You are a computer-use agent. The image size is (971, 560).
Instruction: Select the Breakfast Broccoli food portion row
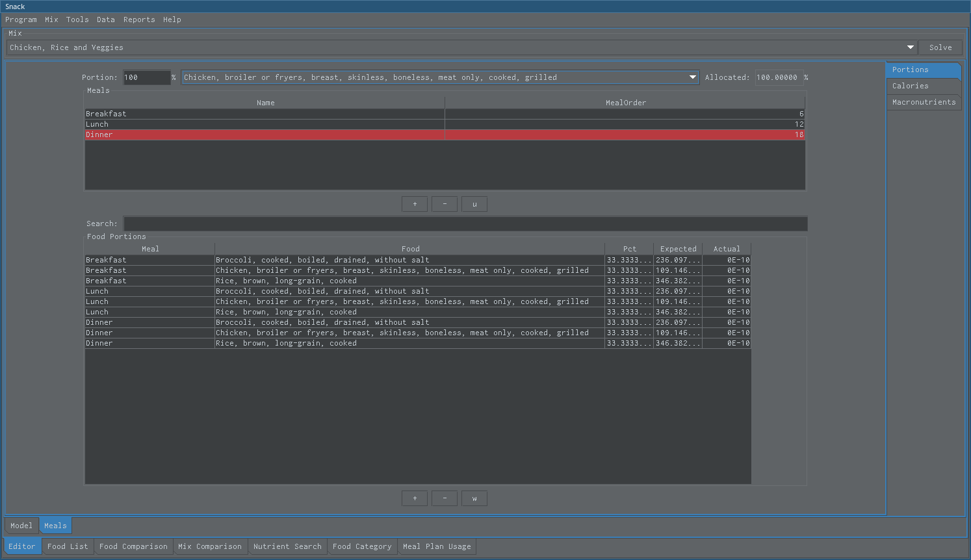(418, 260)
